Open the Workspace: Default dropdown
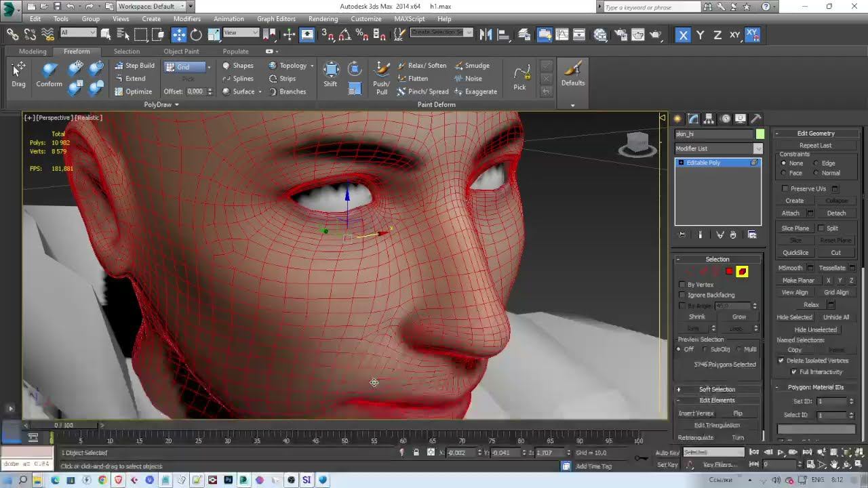The height and width of the screenshot is (488, 868). [151, 6]
